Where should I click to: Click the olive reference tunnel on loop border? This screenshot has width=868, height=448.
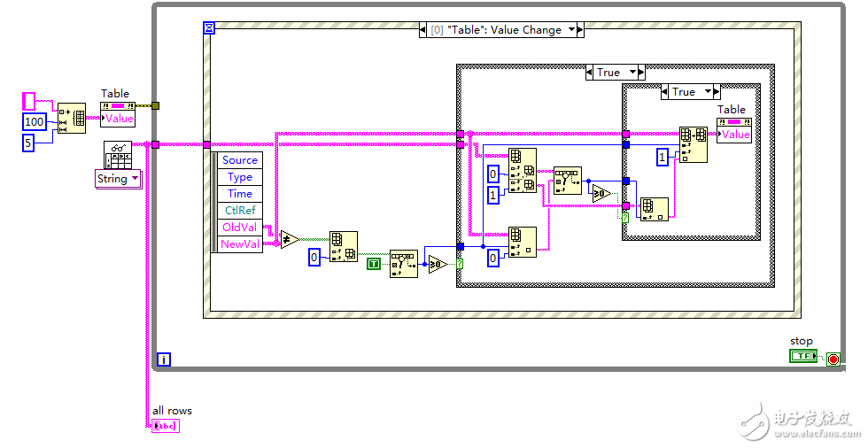(x=156, y=105)
